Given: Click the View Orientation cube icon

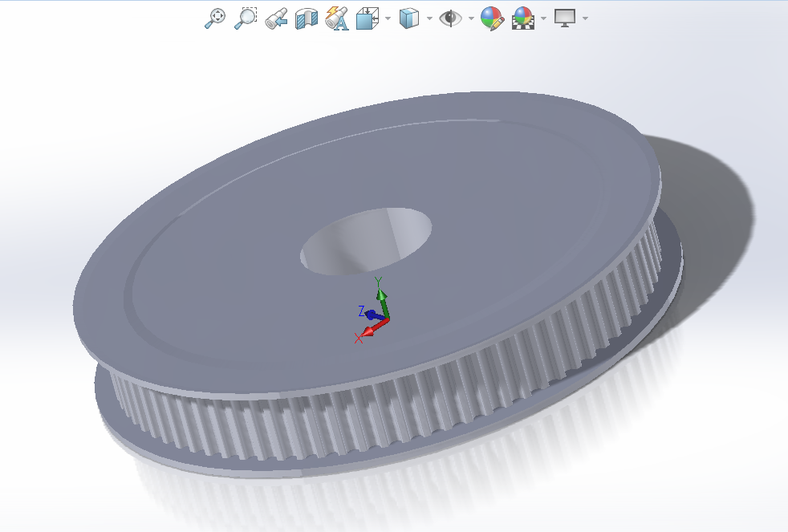Looking at the screenshot, I should click(368, 18).
